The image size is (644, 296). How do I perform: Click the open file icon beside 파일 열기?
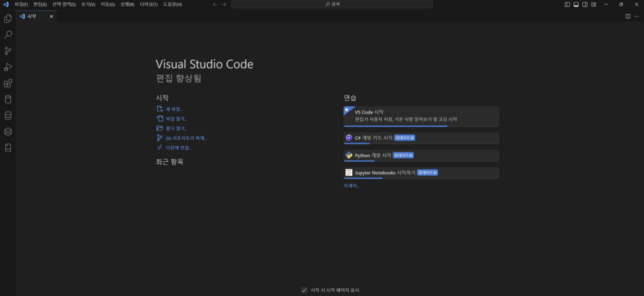(160, 118)
